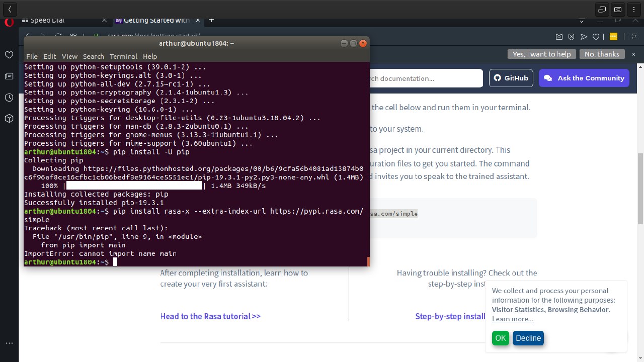Toggle the Bookmarks panel via sidebar heart icon

tap(9, 55)
